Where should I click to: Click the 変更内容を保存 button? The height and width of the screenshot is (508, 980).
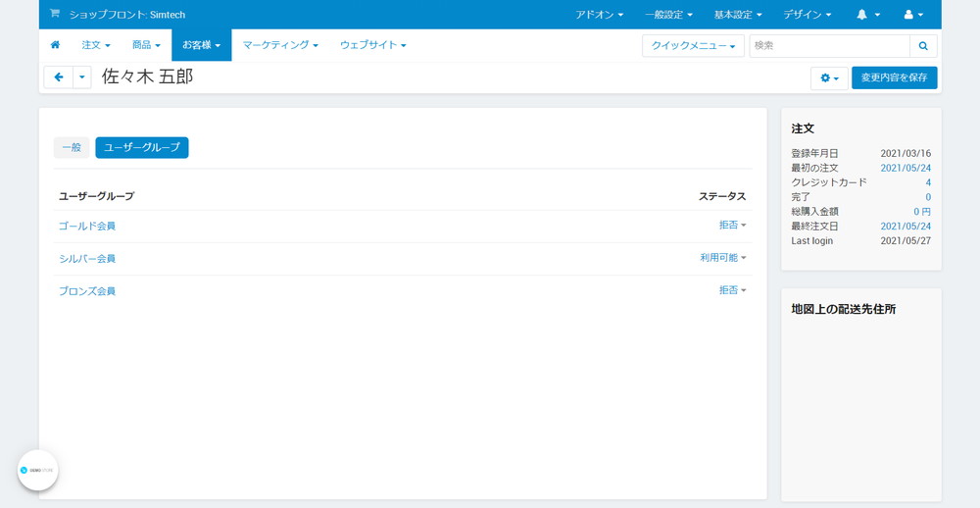[x=895, y=78]
